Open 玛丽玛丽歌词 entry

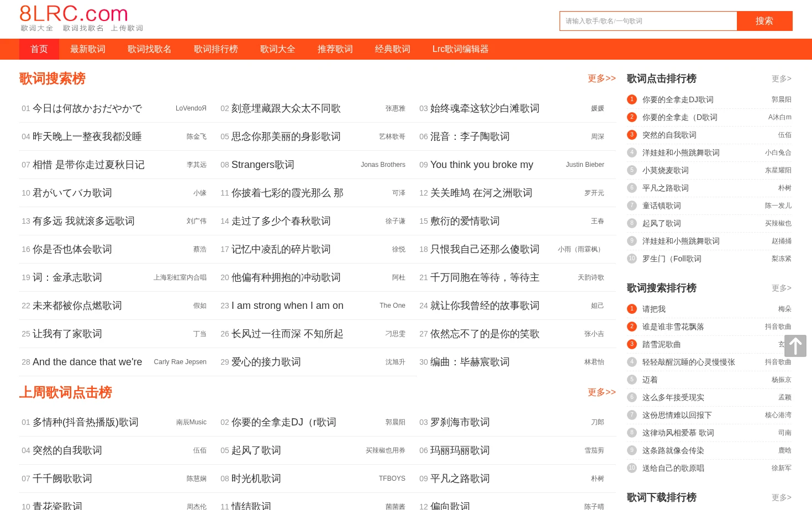(x=460, y=450)
